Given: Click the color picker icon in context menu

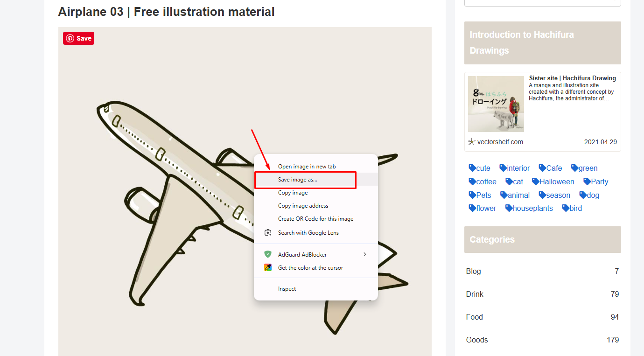Looking at the screenshot, I should 268,267.
